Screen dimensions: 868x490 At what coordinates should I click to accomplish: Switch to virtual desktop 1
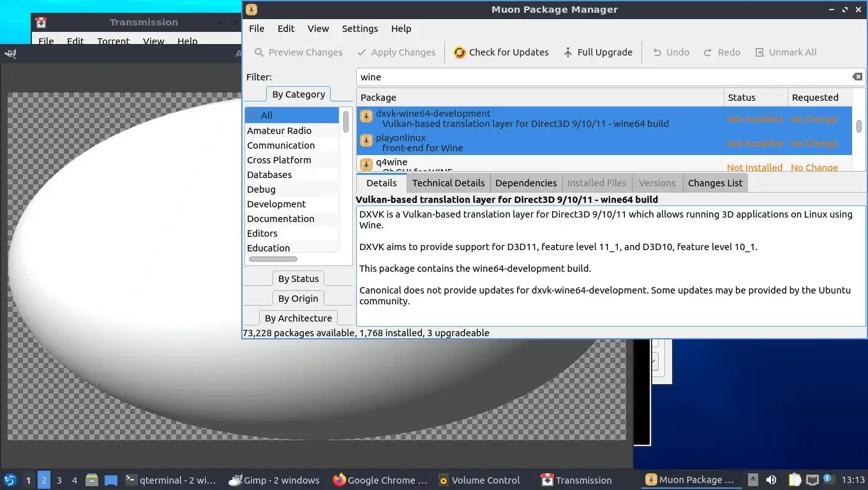click(x=28, y=480)
